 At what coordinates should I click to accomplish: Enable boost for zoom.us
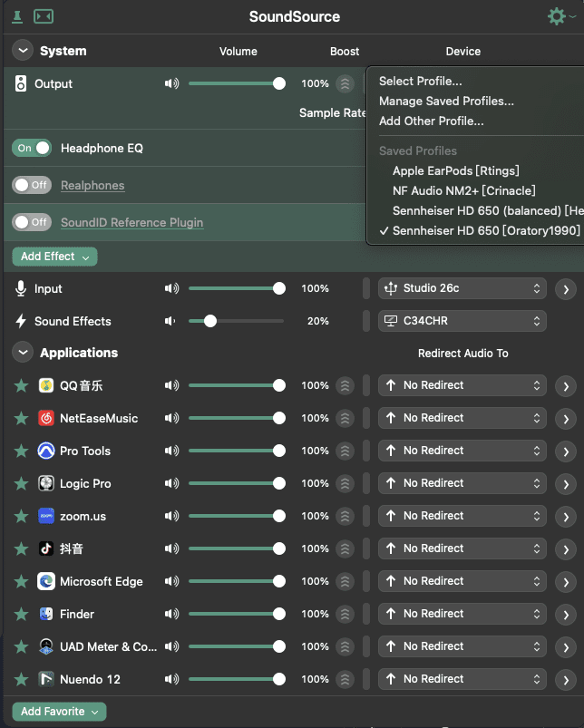[345, 516]
